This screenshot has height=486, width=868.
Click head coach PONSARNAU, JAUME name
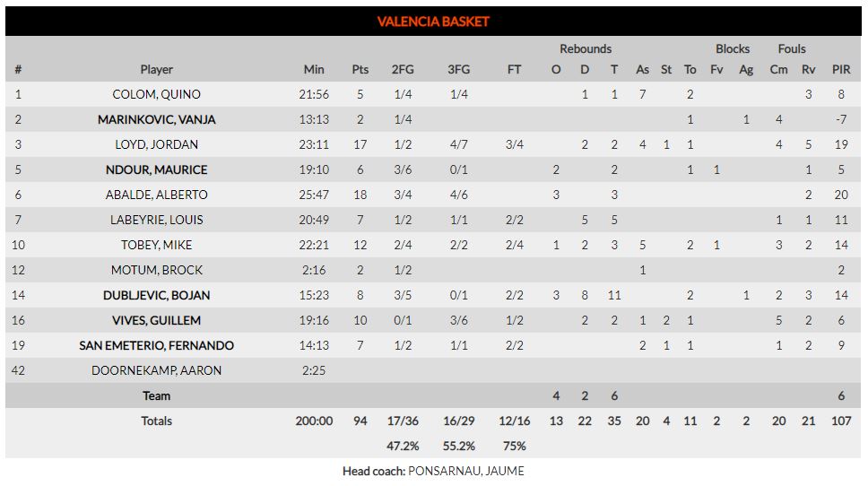[x=466, y=471]
